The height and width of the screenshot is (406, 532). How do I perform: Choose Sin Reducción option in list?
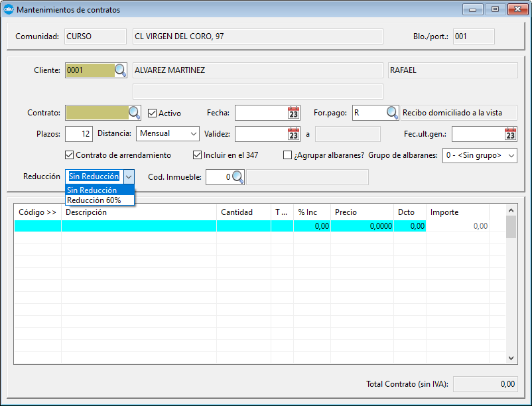[x=92, y=190]
